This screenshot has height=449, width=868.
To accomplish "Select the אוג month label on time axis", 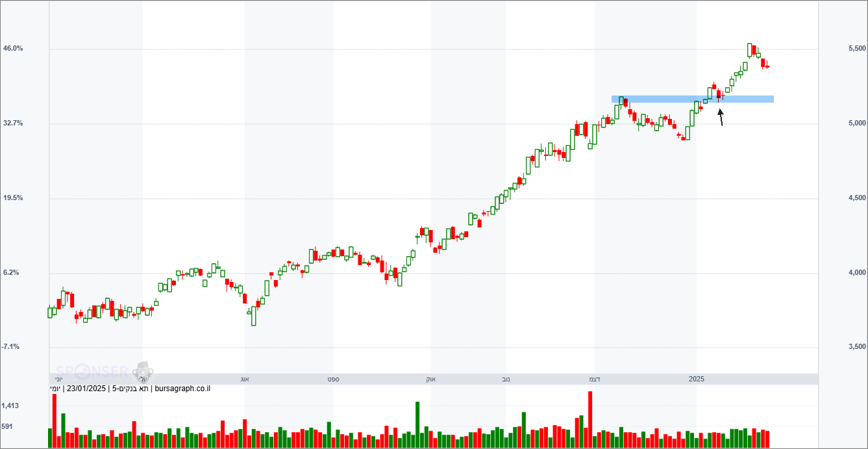I will [245, 379].
